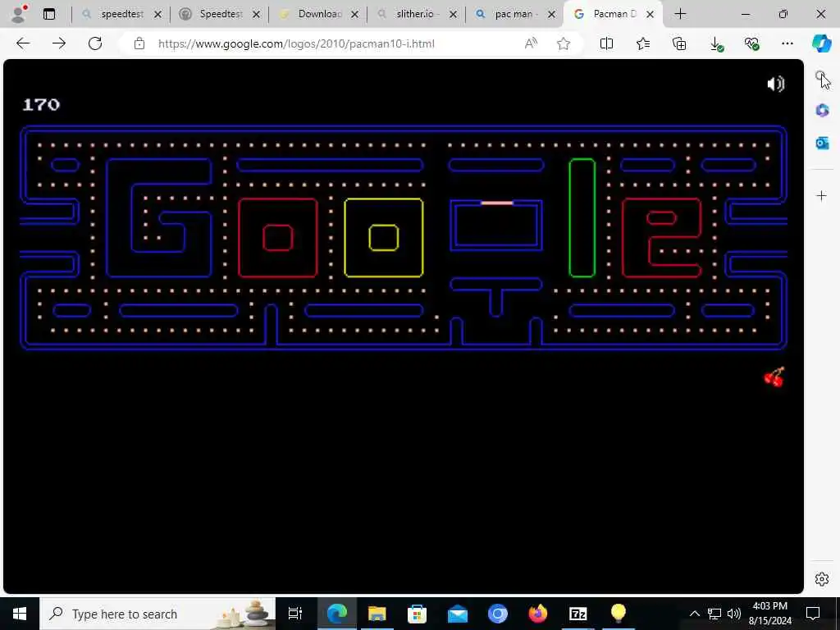Open Task View on taskbar
This screenshot has width=840, height=630.
coord(295,614)
